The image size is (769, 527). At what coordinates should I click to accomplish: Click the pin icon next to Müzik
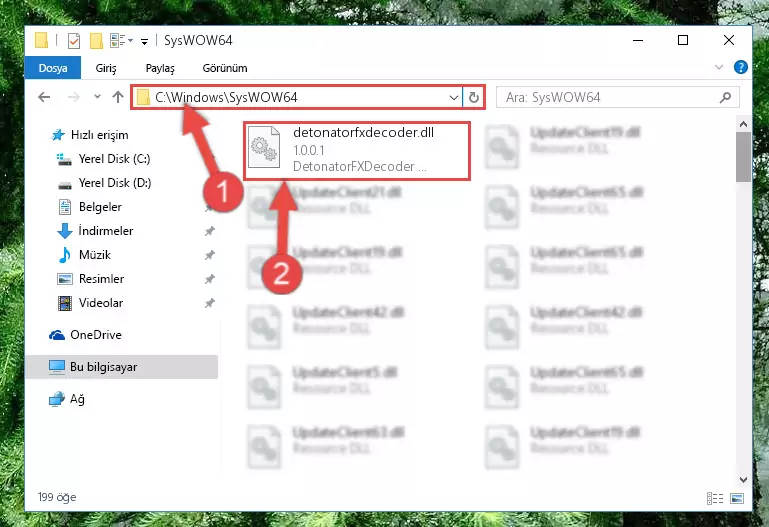pyautogui.click(x=209, y=255)
